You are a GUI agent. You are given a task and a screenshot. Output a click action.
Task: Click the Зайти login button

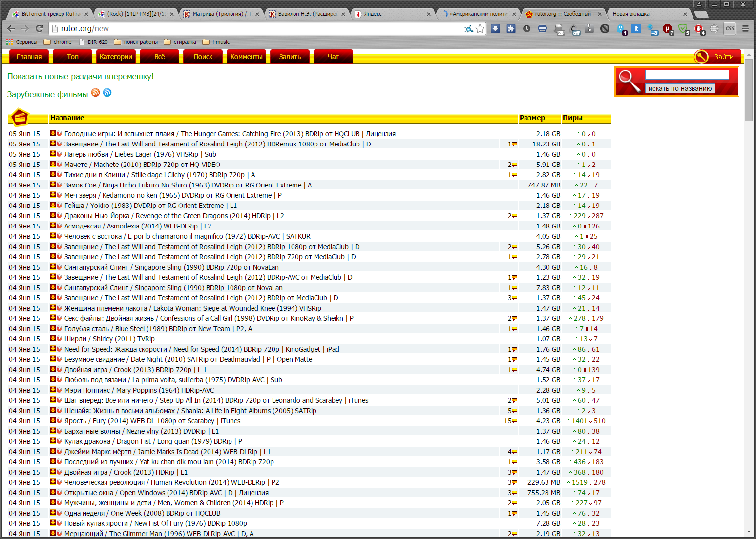[718, 57]
